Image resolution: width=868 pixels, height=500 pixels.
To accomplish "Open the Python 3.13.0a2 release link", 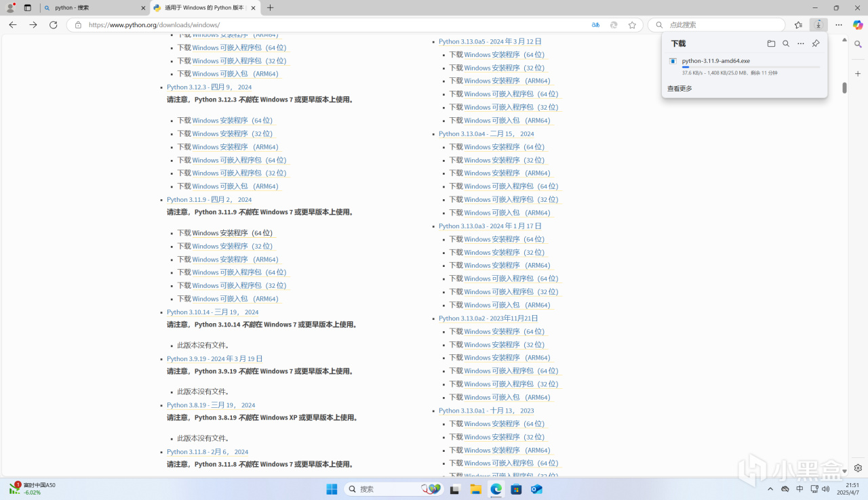I will [488, 318].
